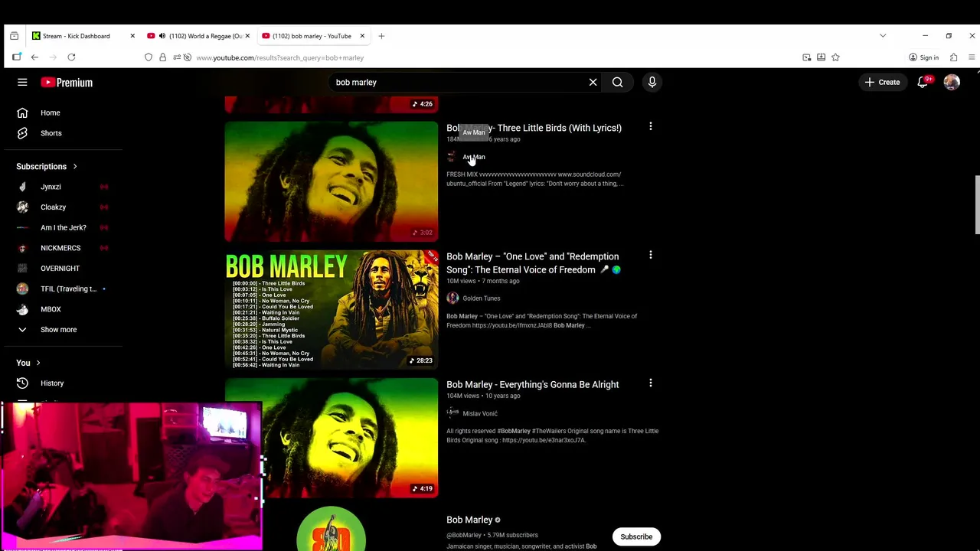980x551 pixels.
Task: Click the browser downloads-style save icon
Action: [x=821, y=57]
